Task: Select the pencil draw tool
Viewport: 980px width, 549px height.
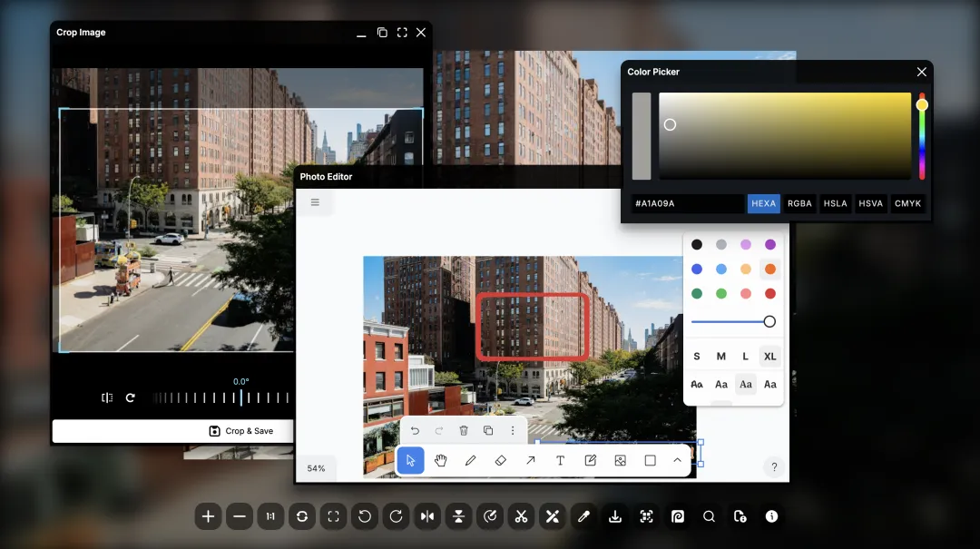Action: click(471, 461)
